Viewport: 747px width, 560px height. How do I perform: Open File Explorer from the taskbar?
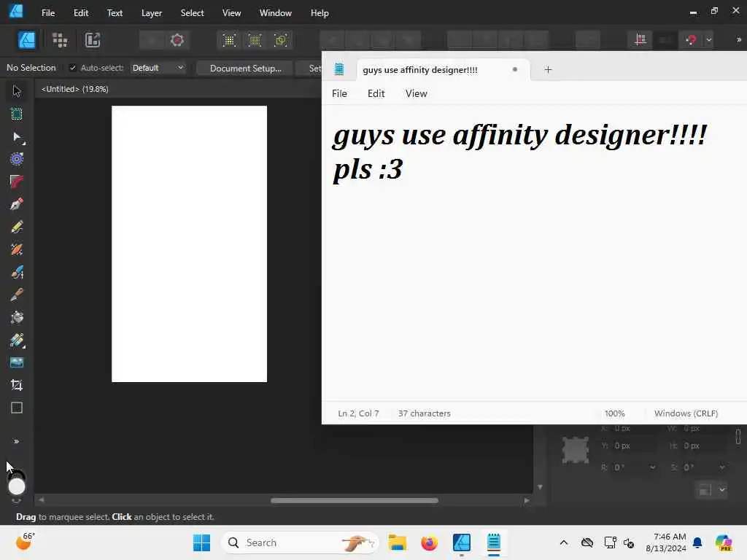[x=397, y=542]
